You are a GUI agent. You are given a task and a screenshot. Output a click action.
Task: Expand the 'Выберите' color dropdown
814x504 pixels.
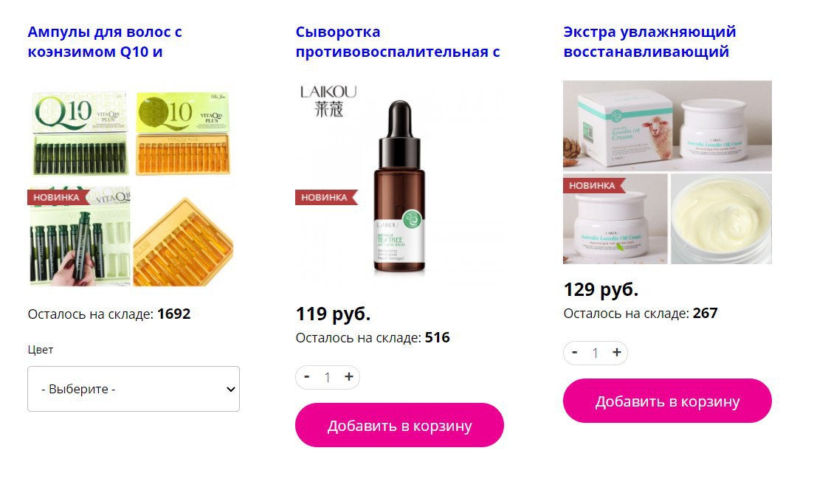tap(134, 389)
